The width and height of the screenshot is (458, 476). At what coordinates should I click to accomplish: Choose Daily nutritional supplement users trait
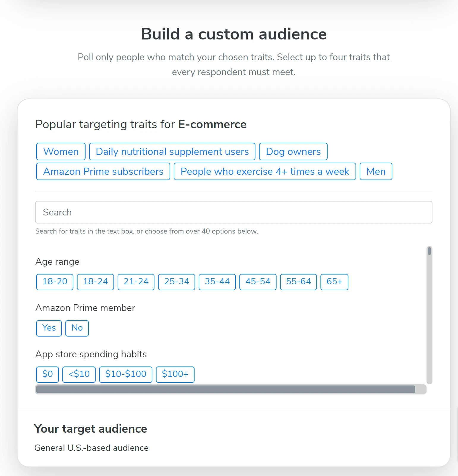pos(172,152)
